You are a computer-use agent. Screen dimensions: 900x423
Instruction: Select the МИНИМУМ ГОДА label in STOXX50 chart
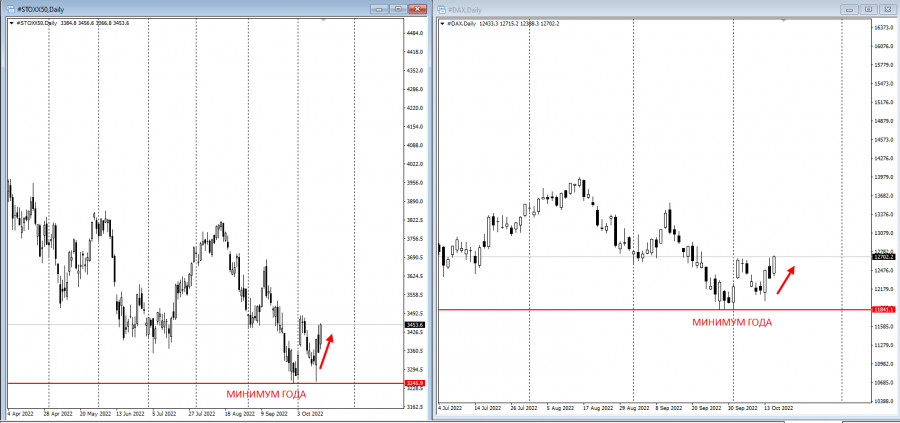coord(266,394)
